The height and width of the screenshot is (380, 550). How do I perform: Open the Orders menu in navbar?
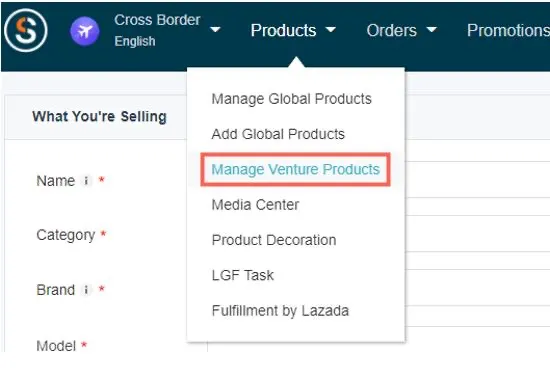tap(391, 31)
